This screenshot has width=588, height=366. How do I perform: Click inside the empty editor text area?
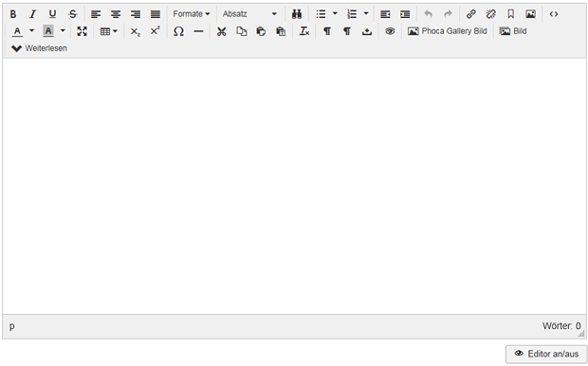[294, 186]
